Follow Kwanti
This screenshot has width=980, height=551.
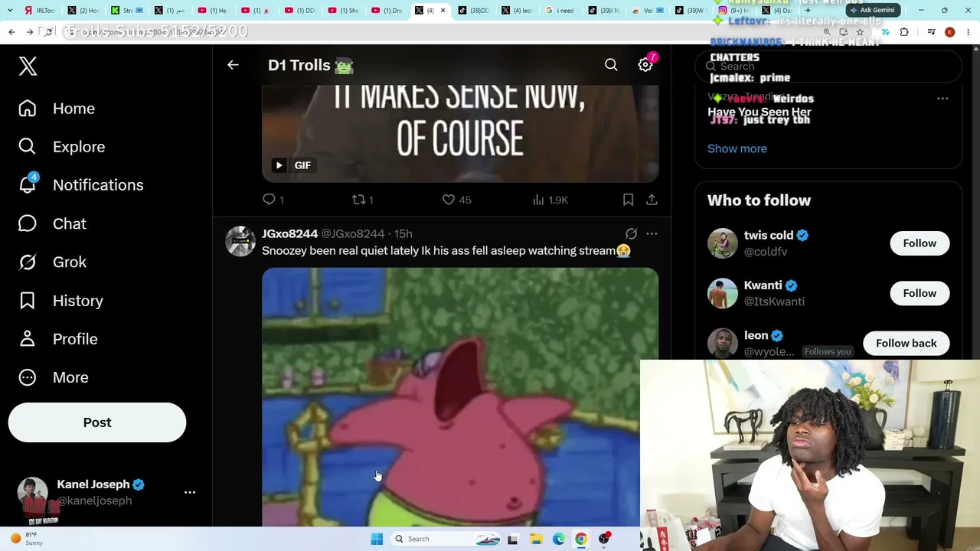[920, 293]
